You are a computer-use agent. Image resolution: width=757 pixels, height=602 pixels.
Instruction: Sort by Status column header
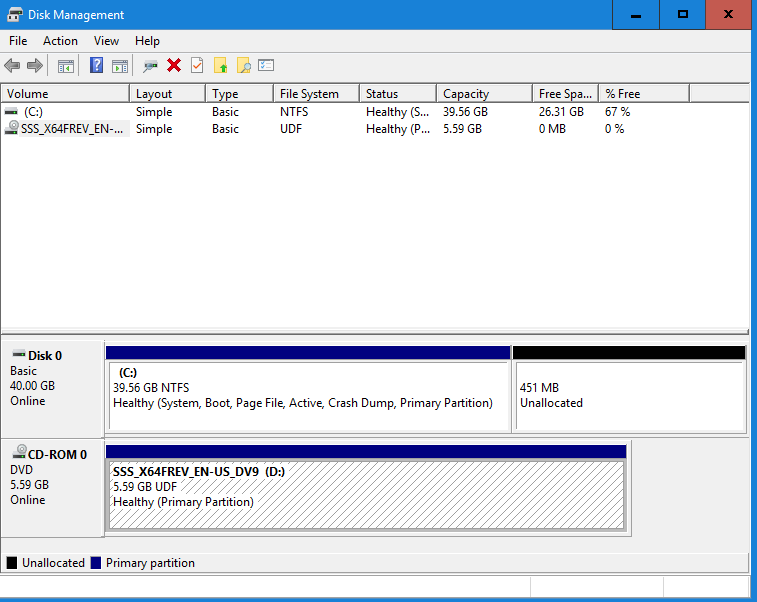(x=398, y=94)
